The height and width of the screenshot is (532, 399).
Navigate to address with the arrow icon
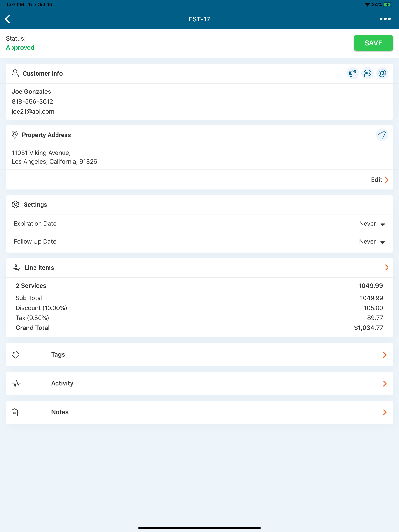[382, 135]
